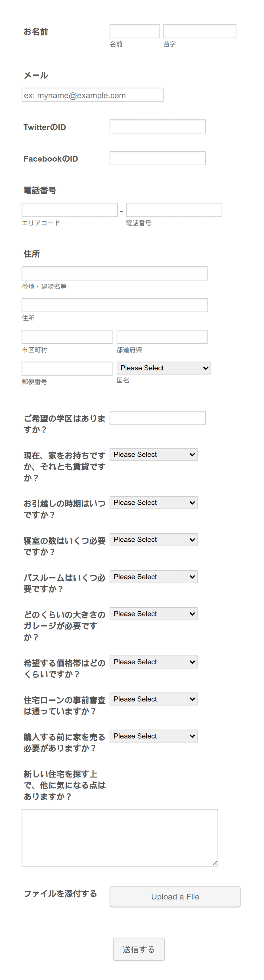Click the additional concerns textarea

(120, 838)
